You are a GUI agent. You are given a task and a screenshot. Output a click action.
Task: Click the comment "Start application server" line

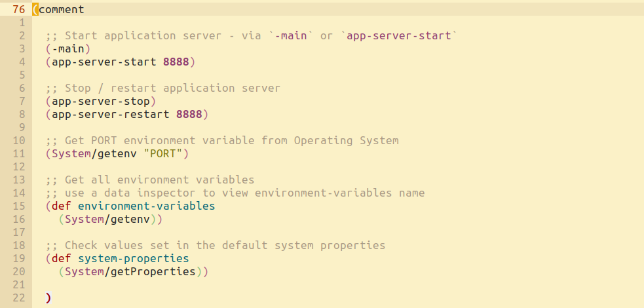point(252,35)
